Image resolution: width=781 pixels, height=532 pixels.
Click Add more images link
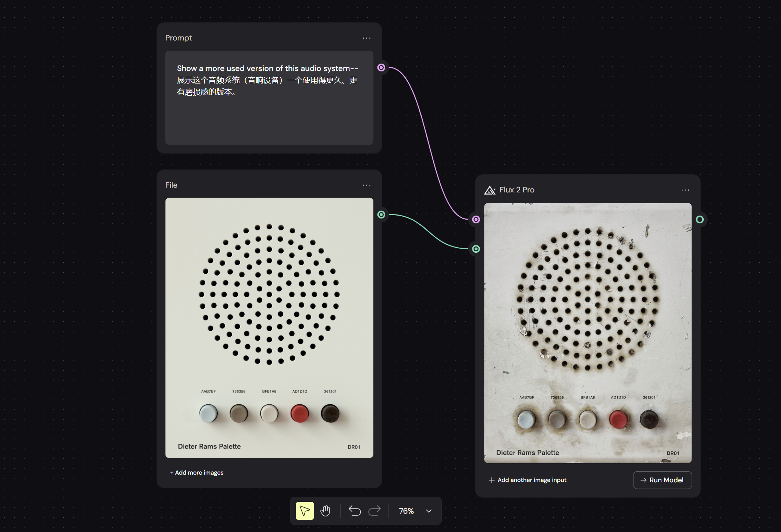coord(197,473)
